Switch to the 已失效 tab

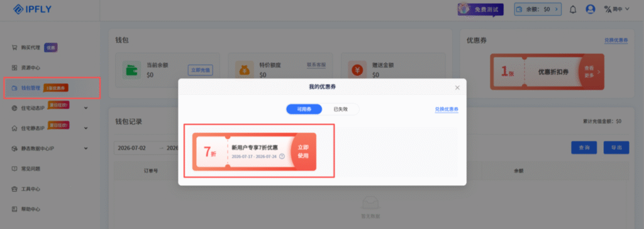pos(340,109)
